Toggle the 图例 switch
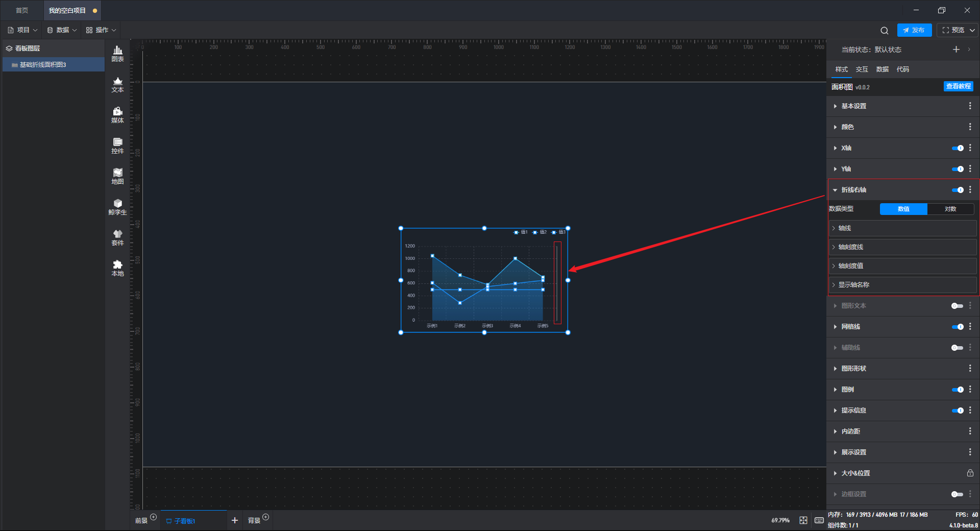This screenshot has height=531, width=980. (x=958, y=390)
